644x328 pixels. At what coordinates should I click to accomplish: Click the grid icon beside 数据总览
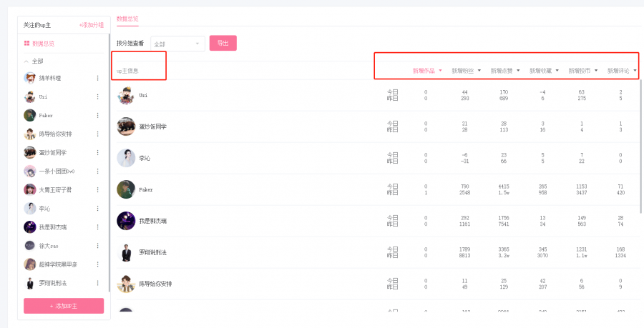pyautogui.click(x=26, y=44)
